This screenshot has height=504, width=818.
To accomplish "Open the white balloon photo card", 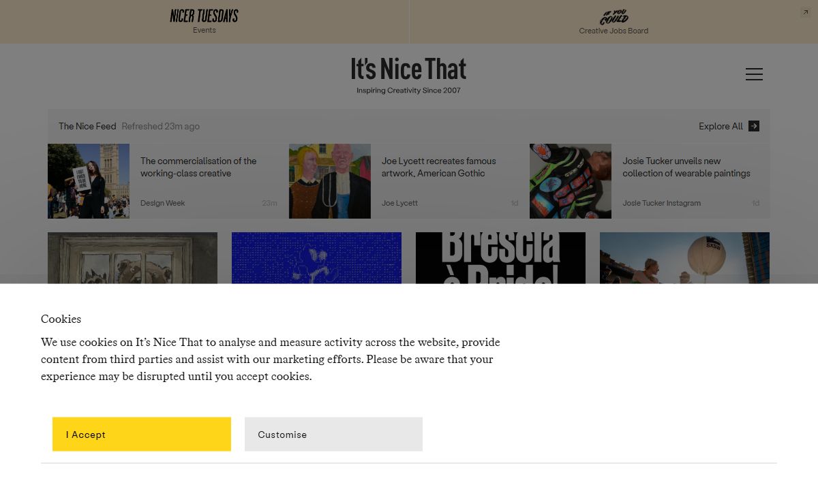I will coord(684,257).
